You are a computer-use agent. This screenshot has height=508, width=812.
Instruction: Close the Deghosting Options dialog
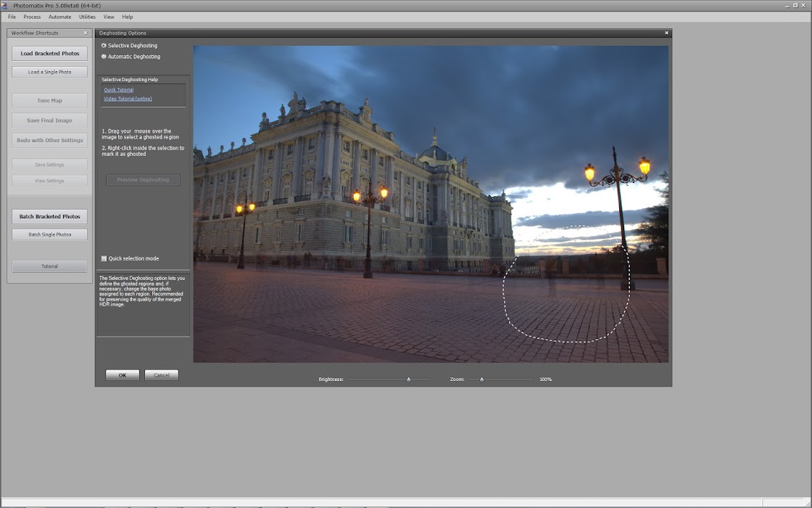[666, 33]
